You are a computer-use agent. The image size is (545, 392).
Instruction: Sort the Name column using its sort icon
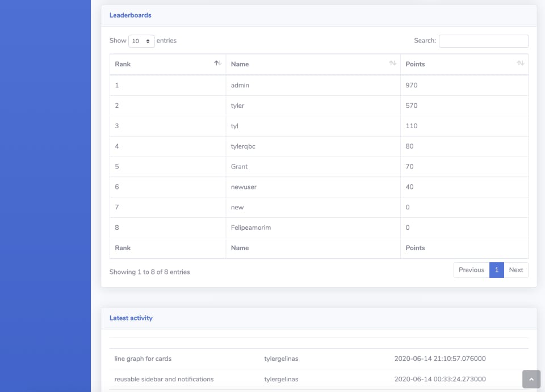(392, 64)
